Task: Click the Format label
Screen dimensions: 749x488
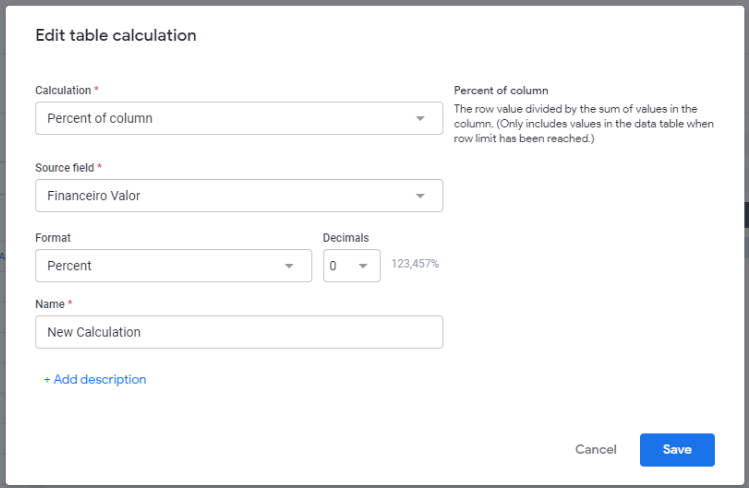Action: tap(53, 238)
